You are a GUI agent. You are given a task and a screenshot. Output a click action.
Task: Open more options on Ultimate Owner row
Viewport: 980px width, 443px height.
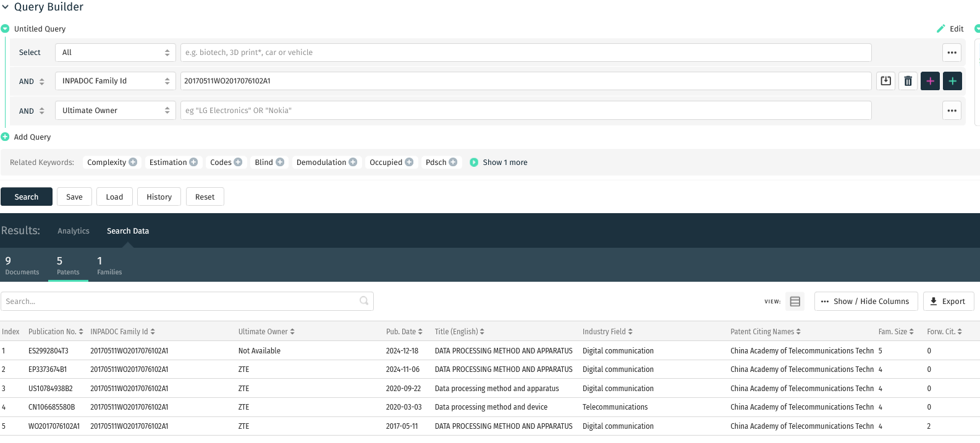tap(952, 111)
